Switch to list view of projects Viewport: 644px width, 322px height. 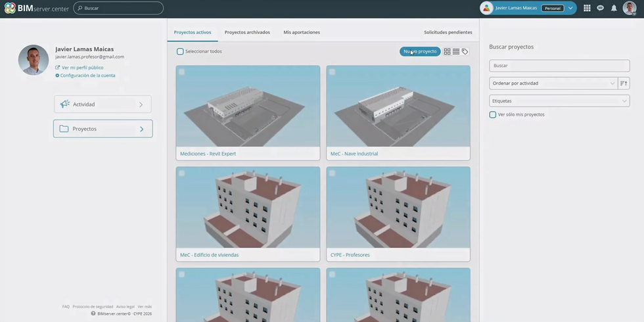tap(456, 52)
